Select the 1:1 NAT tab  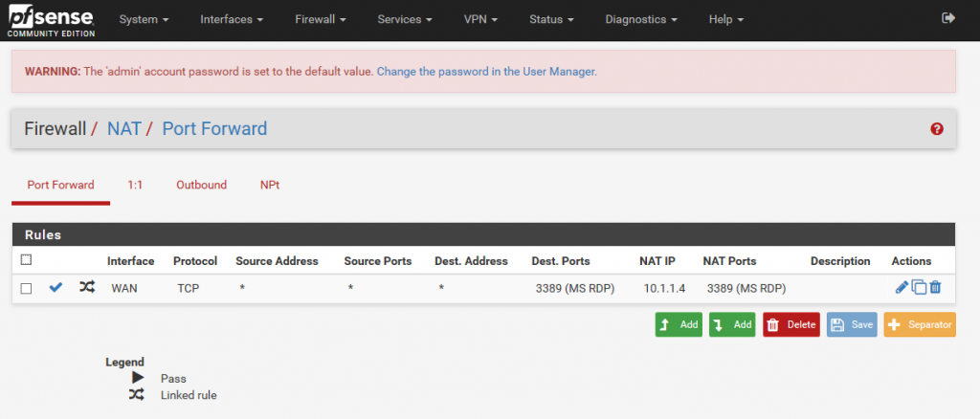tap(135, 185)
